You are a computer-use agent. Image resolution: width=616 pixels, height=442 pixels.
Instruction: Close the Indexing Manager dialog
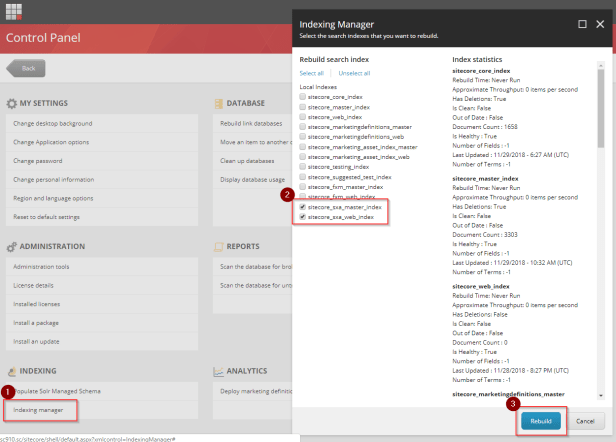click(601, 23)
